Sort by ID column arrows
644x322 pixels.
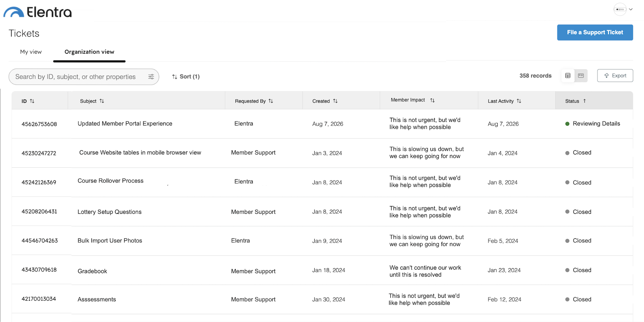pyautogui.click(x=32, y=101)
